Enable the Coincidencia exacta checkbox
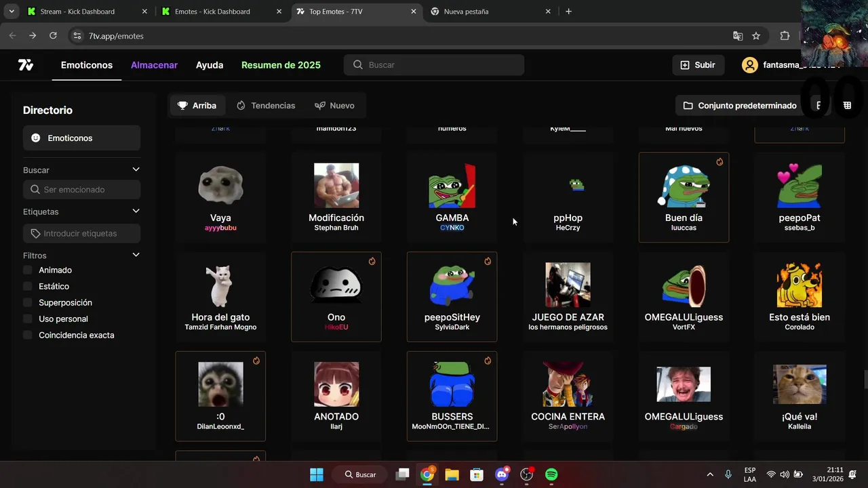 [x=28, y=335]
